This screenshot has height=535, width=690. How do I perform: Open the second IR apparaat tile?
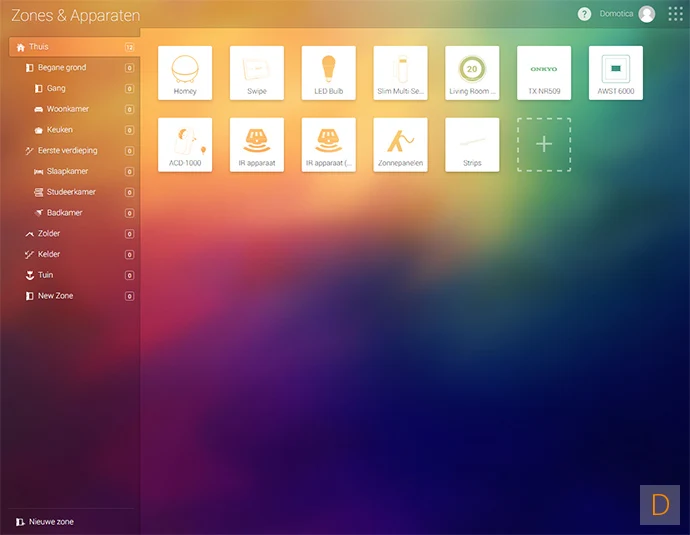tap(328, 145)
